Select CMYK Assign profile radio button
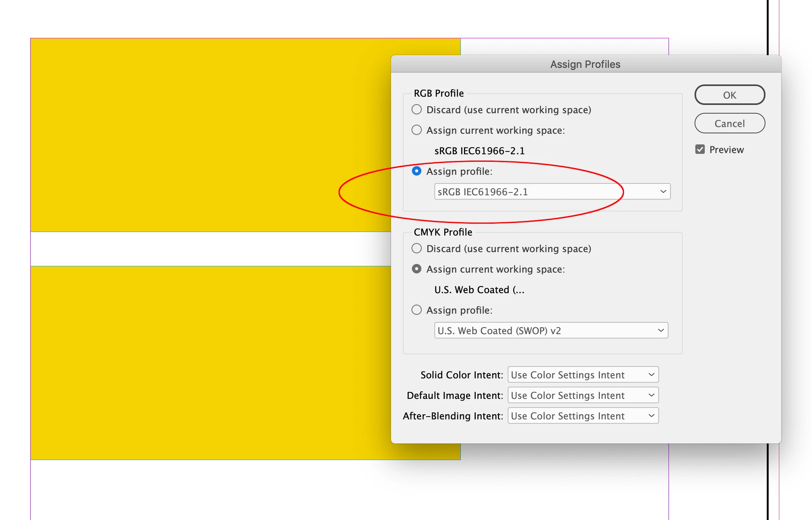 click(417, 310)
